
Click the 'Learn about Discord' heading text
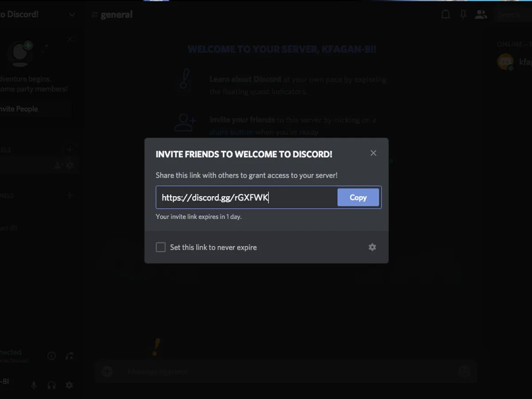[245, 79]
